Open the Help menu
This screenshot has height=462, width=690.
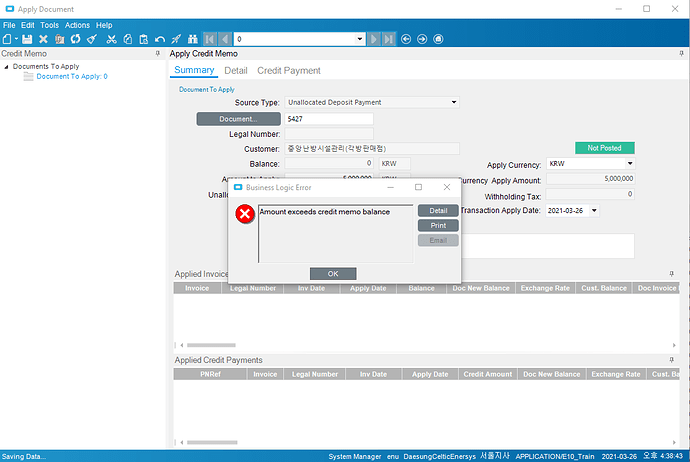point(104,25)
